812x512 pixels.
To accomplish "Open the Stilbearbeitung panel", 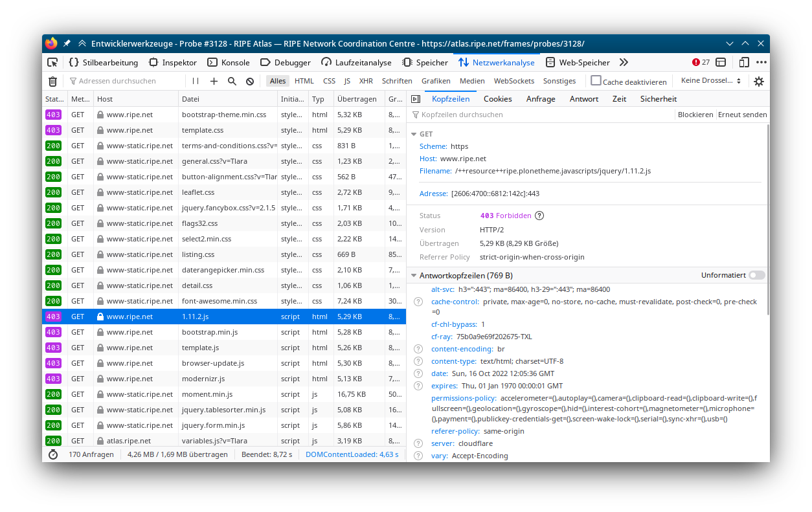I will [104, 63].
